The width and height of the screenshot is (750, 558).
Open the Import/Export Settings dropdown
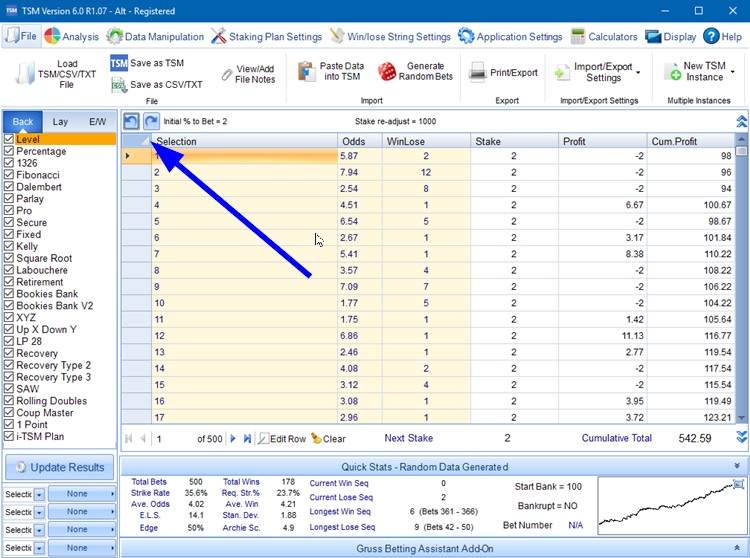(638, 72)
